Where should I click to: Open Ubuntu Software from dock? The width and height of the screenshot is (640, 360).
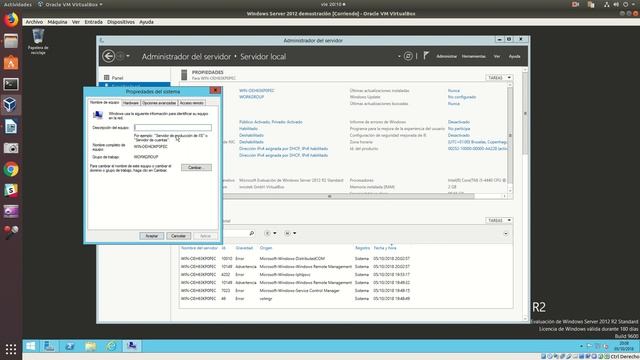pyautogui.click(x=11, y=62)
